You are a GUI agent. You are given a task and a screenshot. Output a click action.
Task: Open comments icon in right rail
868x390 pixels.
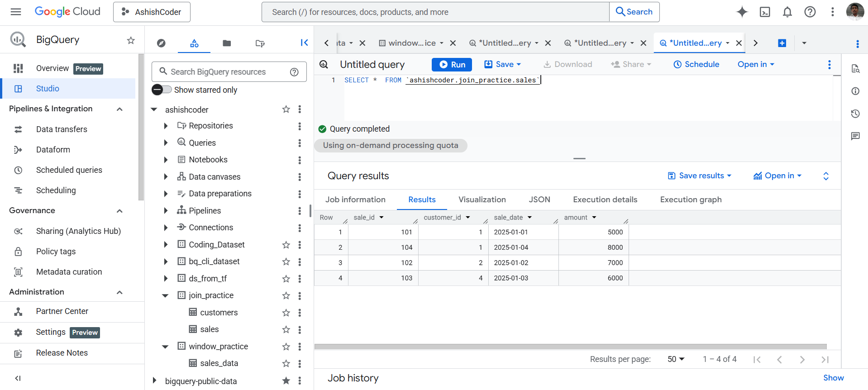click(x=855, y=136)
